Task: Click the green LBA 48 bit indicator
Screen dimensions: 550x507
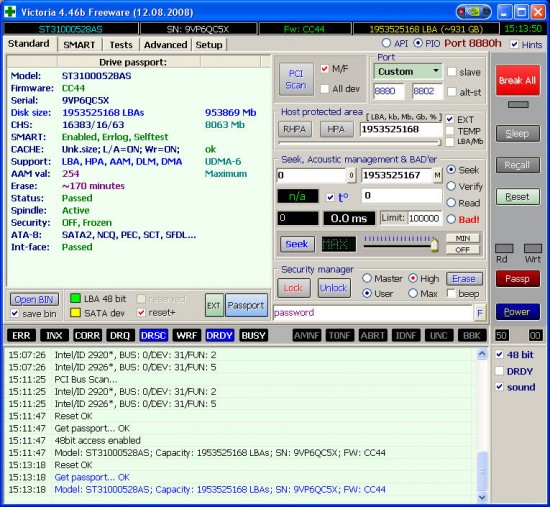Action: click(x=75, y=299)
